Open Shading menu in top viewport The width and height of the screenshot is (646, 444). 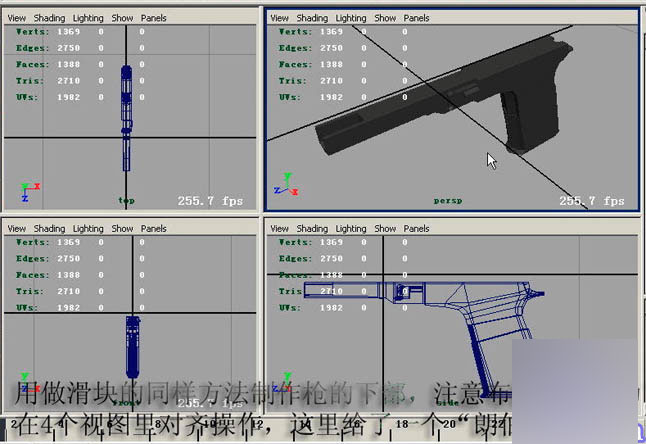[x=49, y=18]
